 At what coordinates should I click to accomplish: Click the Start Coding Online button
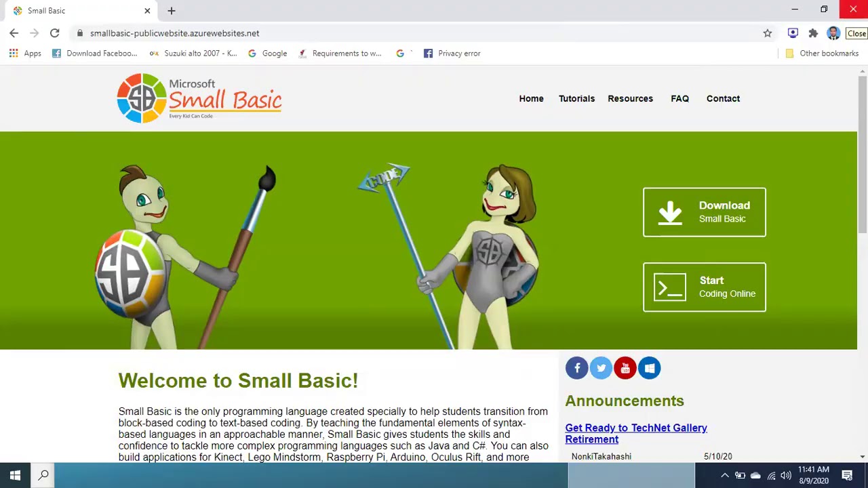(x=705, y=287)
